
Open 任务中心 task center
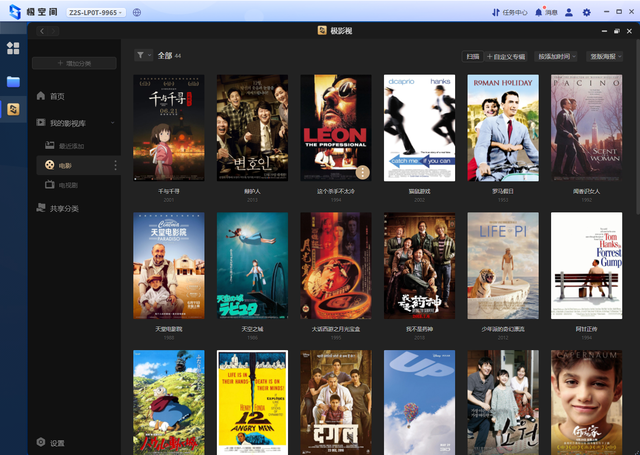pos(510,13)
